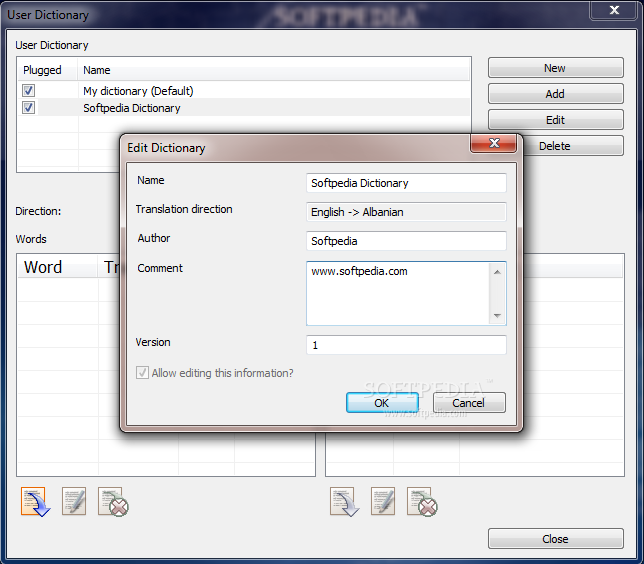
Task: Click the Delete button
Action: 572,146
